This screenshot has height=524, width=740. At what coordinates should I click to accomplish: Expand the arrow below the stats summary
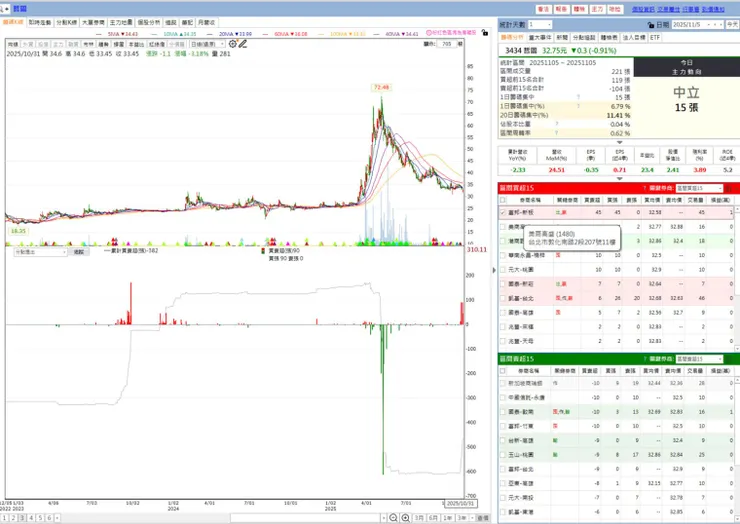620,142
